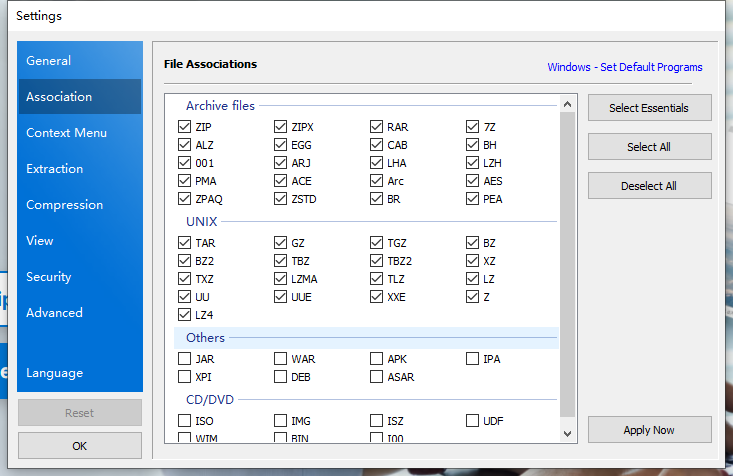Toggle the ARJ checkbox
Viewport: 733px width, 476px height.
(280, 163)
